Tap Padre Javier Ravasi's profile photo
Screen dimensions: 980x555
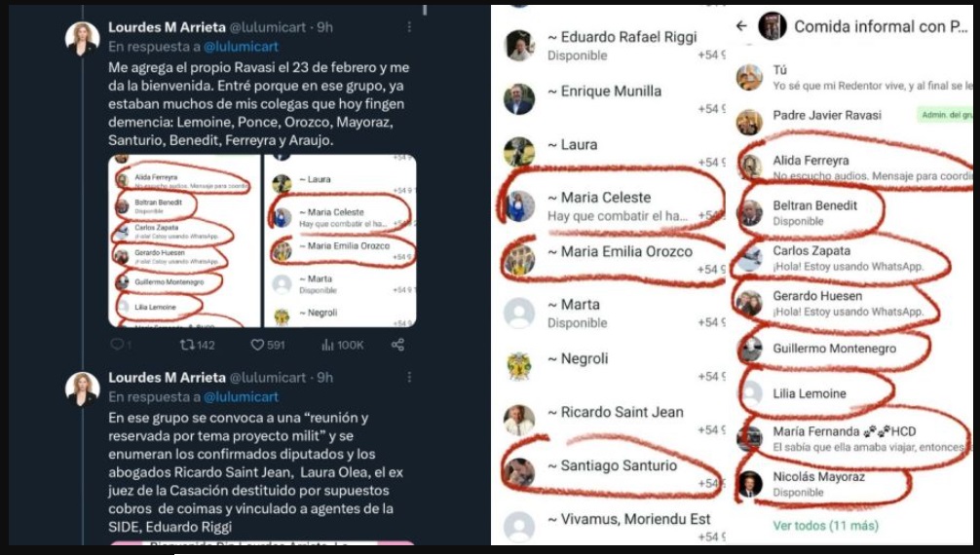point(749,122)
